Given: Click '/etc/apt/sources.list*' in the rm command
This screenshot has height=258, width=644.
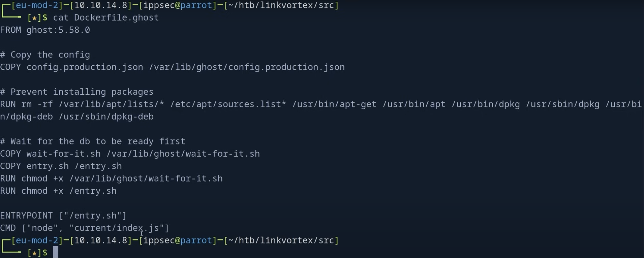Looking at the screenshot, I should [228, 104].
